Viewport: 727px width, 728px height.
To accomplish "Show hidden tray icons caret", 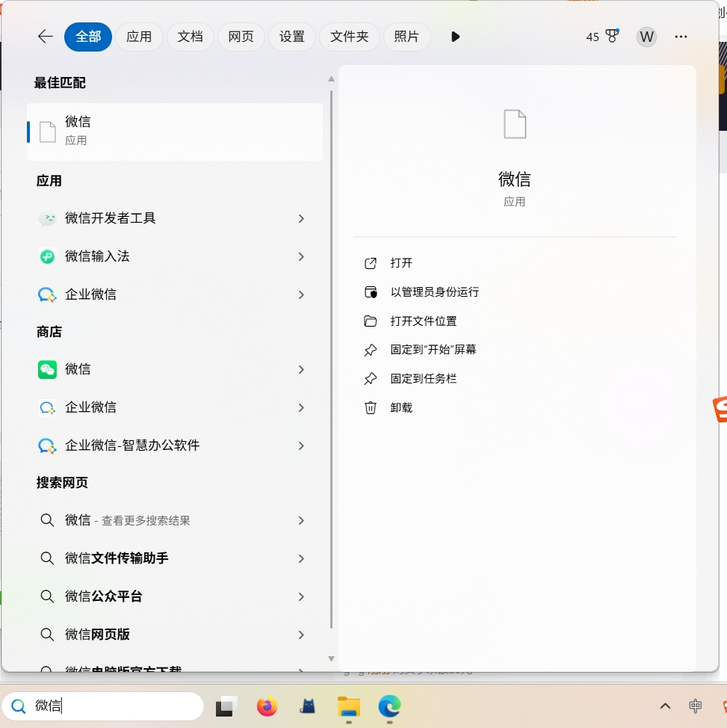I will pyautogui.click(x=665, y=706).
